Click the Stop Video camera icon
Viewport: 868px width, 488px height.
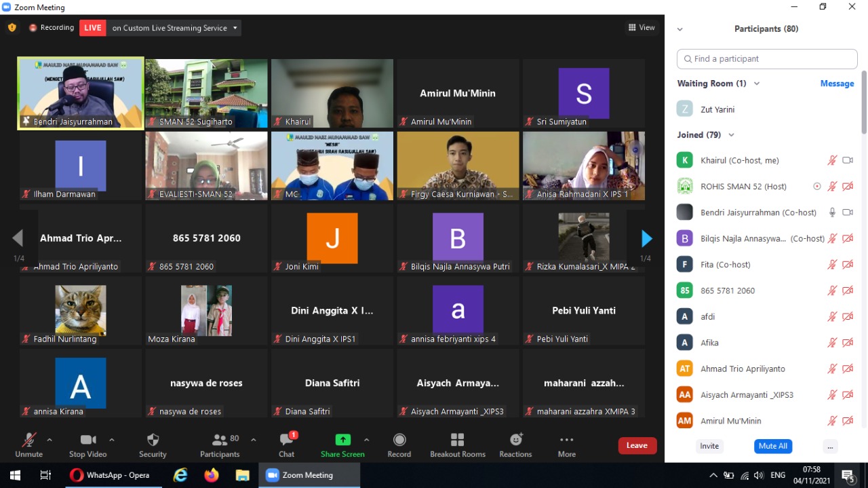coord(88,440)
